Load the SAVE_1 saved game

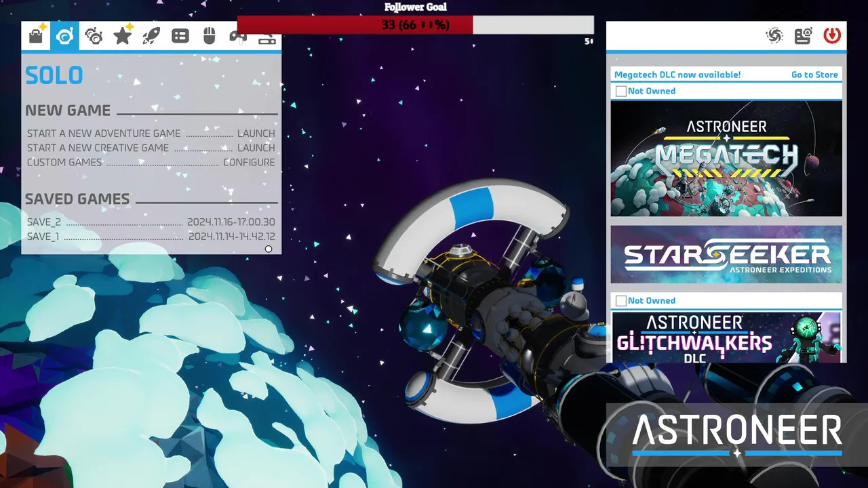(x=151, y=237)
